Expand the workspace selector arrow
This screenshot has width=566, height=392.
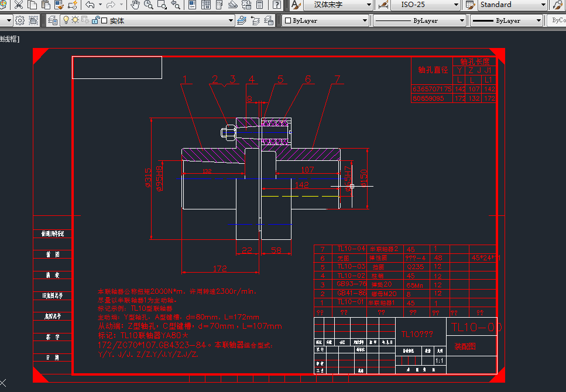tap(8, 20)
